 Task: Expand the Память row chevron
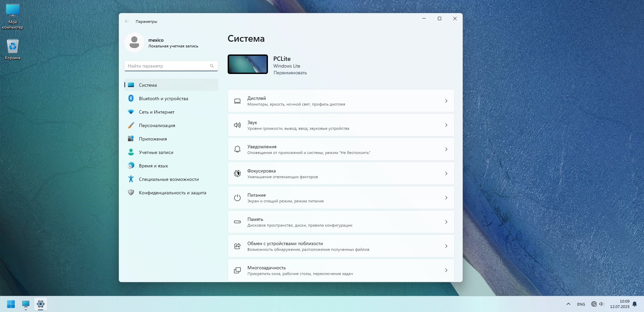click(x=446, y=222)
